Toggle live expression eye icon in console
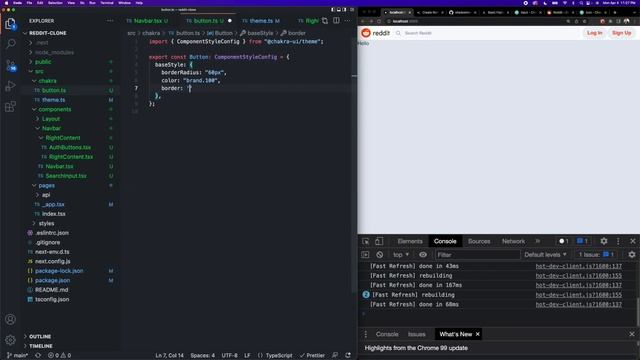640x360 pixels. [x=423, y=255]
